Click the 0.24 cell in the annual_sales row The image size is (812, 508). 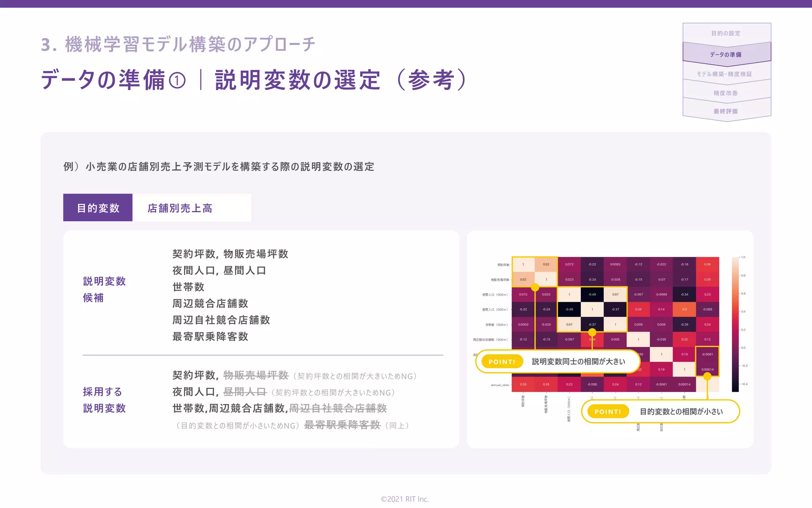(x=615, y=384)
